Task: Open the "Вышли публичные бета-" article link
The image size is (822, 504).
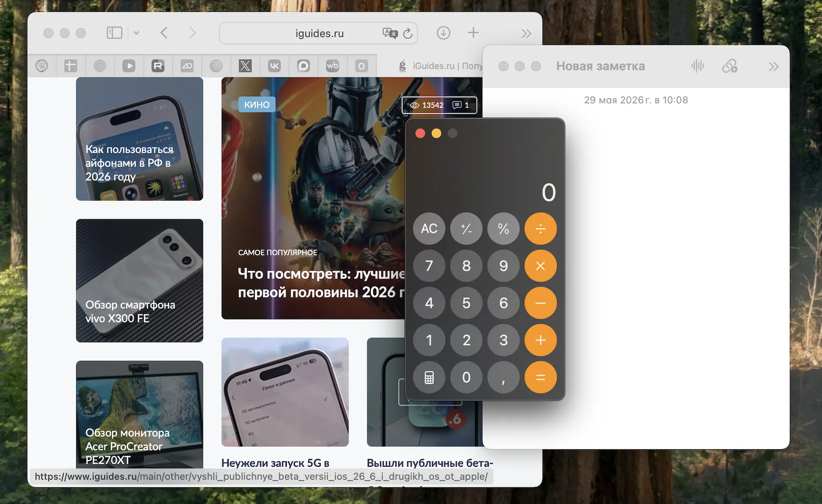Action: coord(430,463)
